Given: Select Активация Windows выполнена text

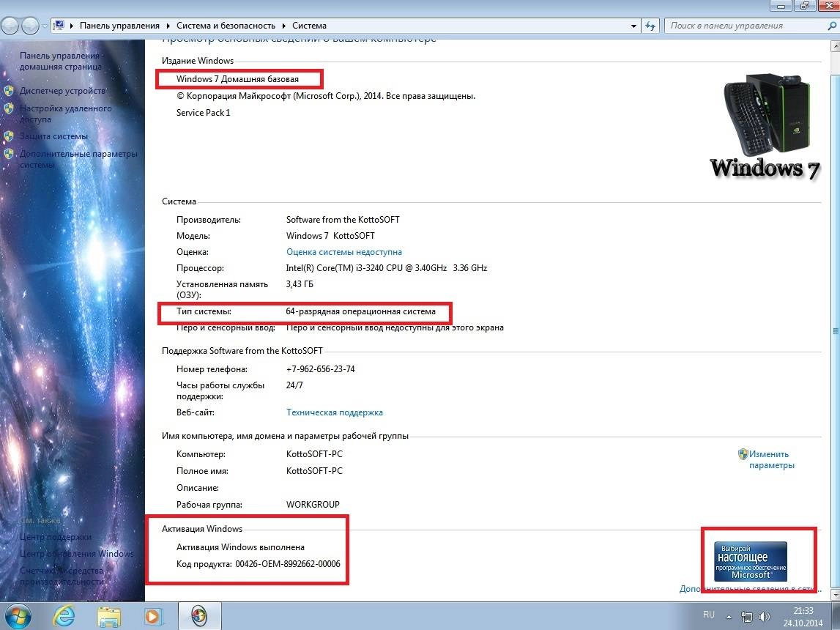Looking at the screenshot, I should [240, 547].
